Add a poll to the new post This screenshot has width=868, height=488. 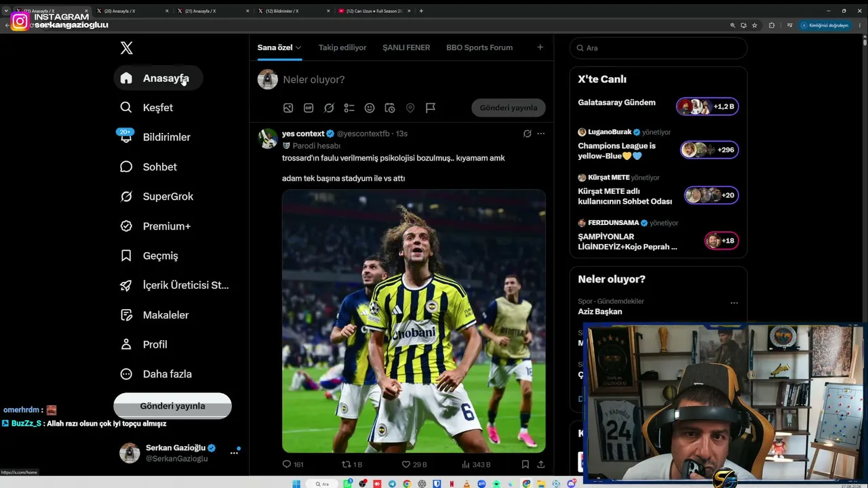[x=349, y=108]
